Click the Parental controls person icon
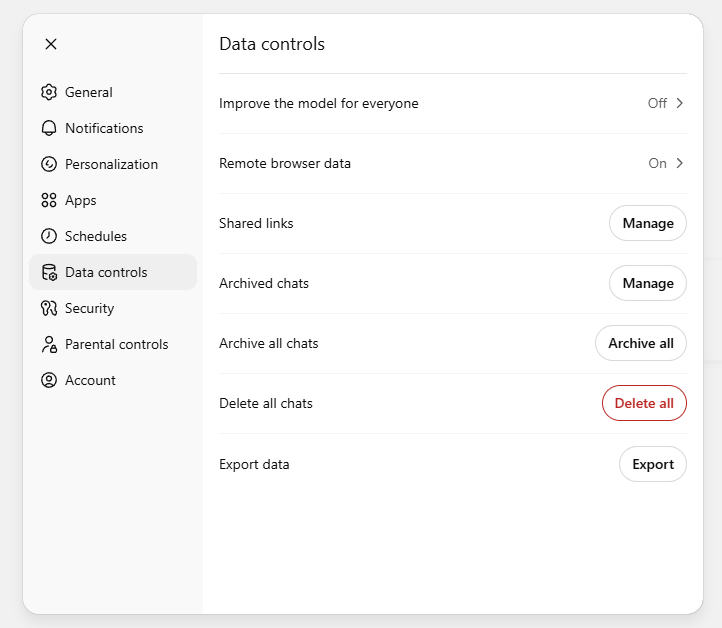Viewport: 722px width, 628px height. (49, 344)
